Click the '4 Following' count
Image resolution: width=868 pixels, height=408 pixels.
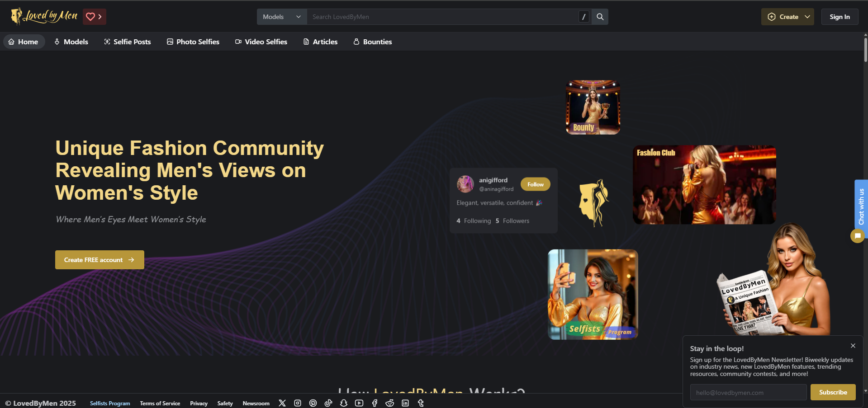(474, 221)
